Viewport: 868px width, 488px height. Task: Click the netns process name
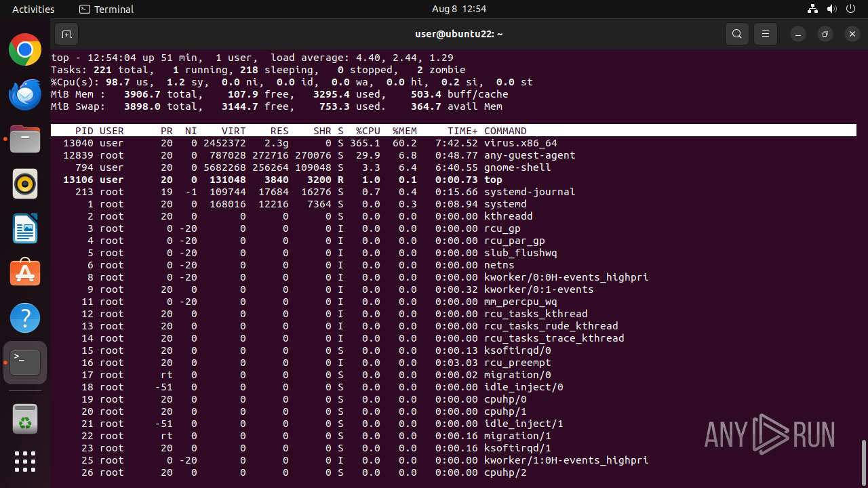point(499,265)
